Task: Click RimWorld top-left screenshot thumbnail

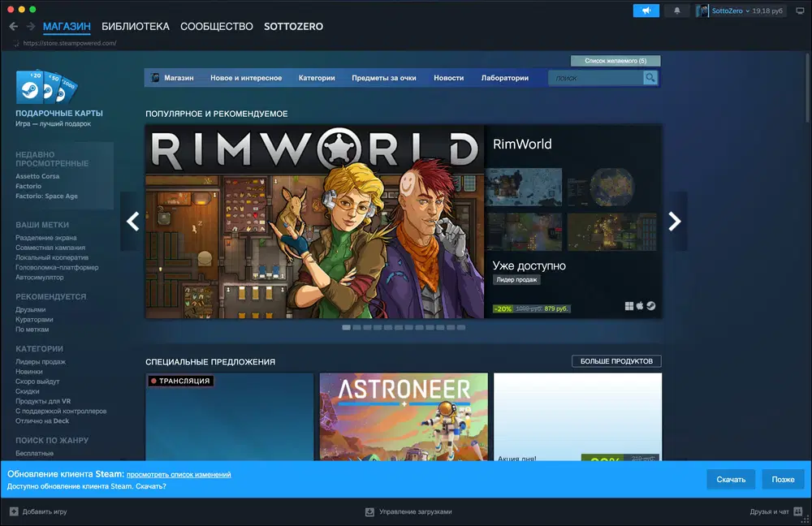Action: [524, 188]
